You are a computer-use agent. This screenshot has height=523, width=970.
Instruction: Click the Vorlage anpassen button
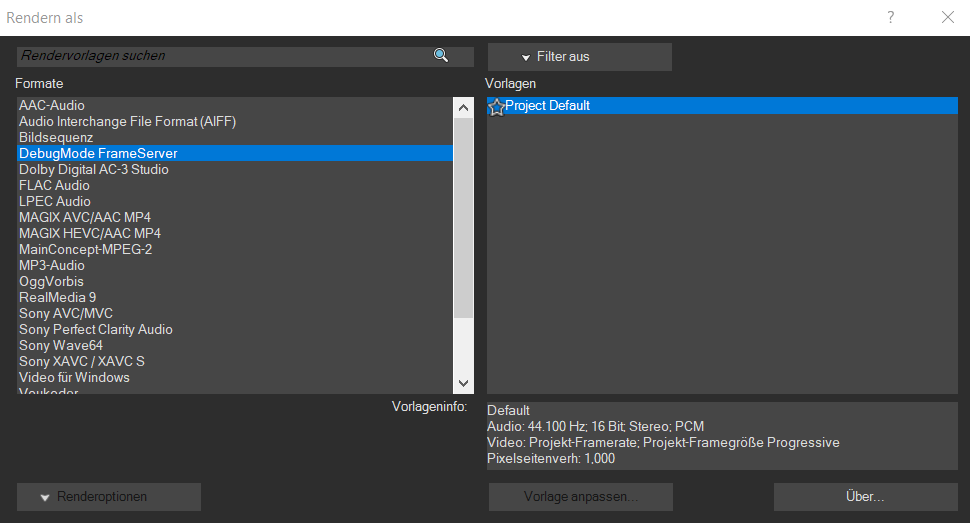(x=580, y=497)
